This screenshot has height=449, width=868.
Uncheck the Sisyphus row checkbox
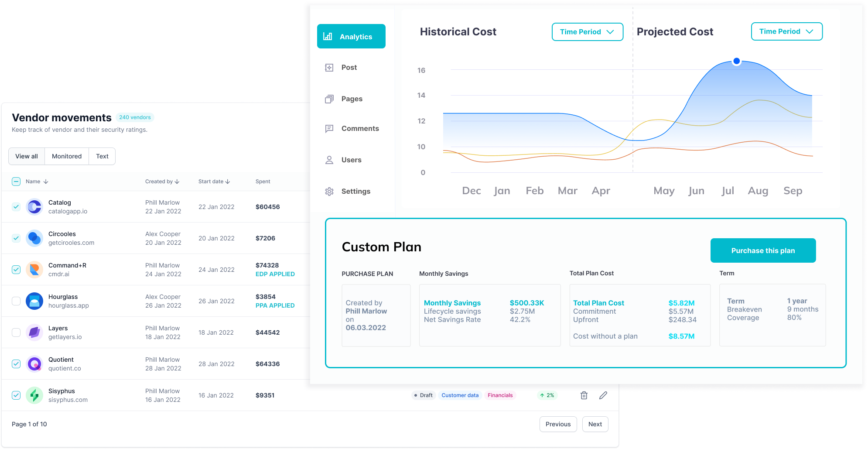(x=16, y=395)
